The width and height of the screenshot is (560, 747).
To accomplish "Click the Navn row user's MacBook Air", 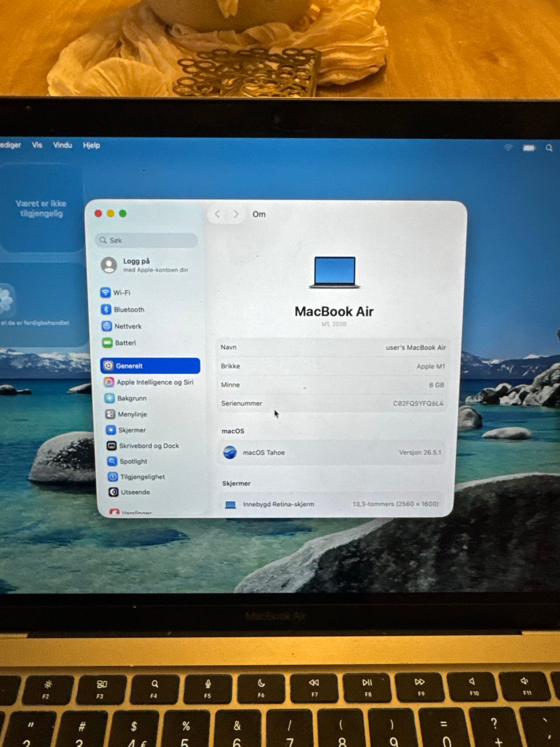I will [333, 347].
